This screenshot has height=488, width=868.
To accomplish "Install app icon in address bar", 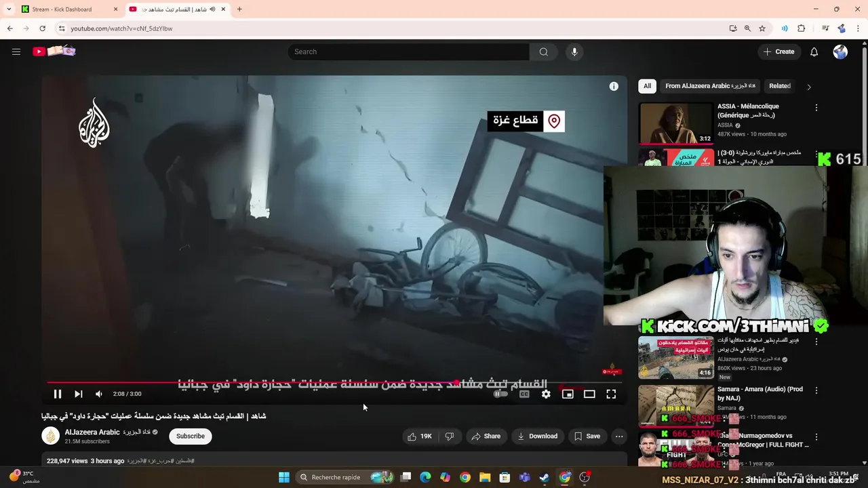I will point(733,28).
